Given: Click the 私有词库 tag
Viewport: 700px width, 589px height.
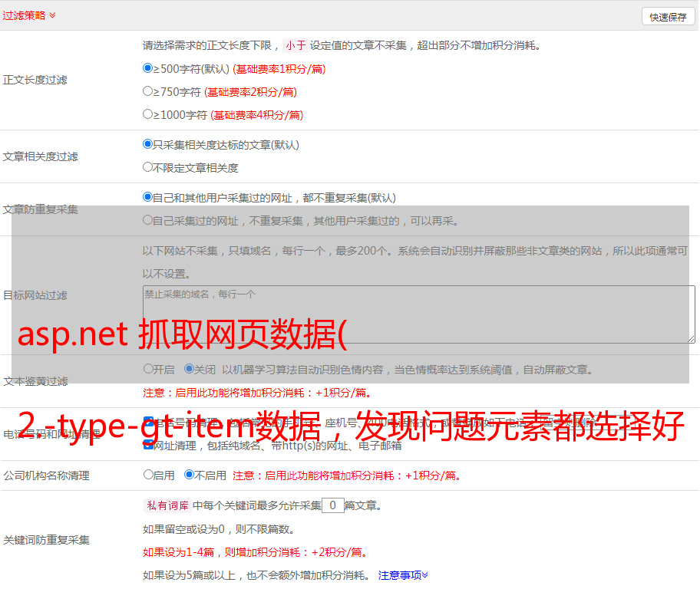Looking at the screenshot, I should click(168, 505).
